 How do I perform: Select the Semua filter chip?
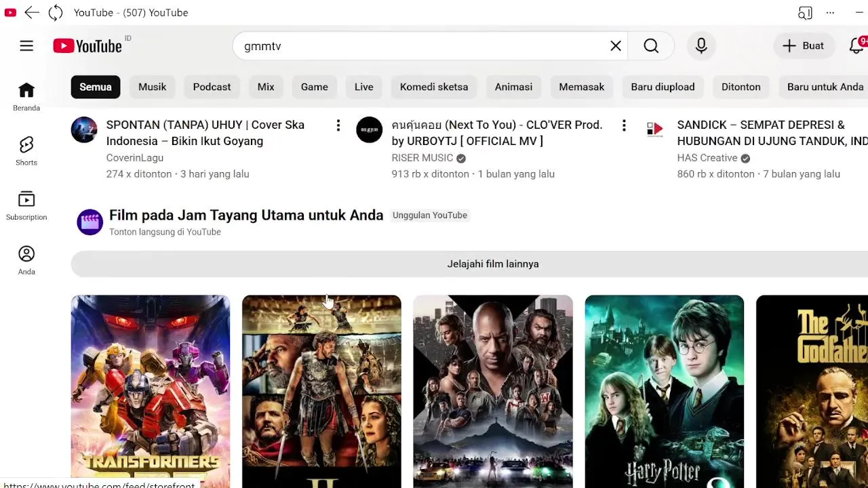click(96, 87)
